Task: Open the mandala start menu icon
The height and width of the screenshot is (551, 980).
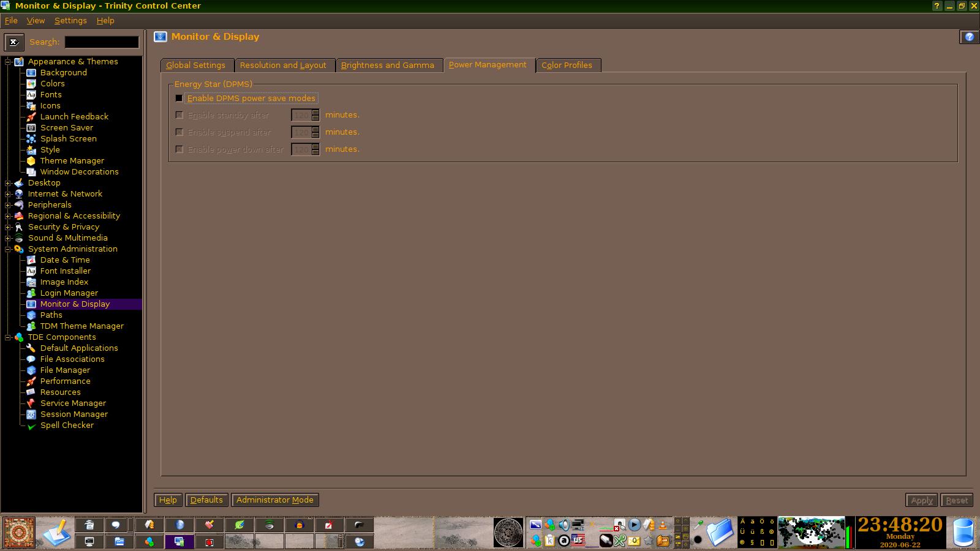Action: pos(19,532)
